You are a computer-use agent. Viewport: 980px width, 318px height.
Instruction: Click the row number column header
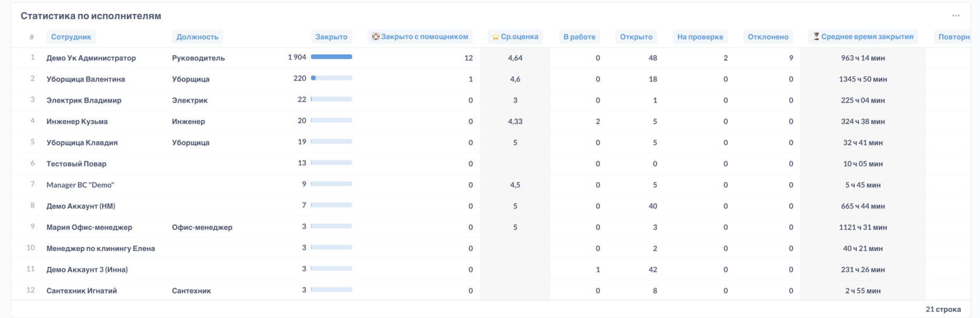32,37
